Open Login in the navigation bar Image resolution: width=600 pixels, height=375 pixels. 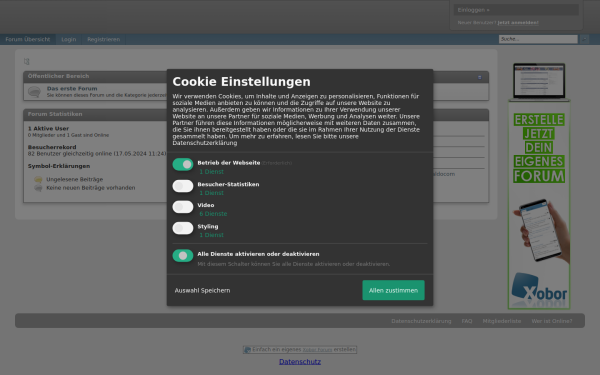coord(69,39)
